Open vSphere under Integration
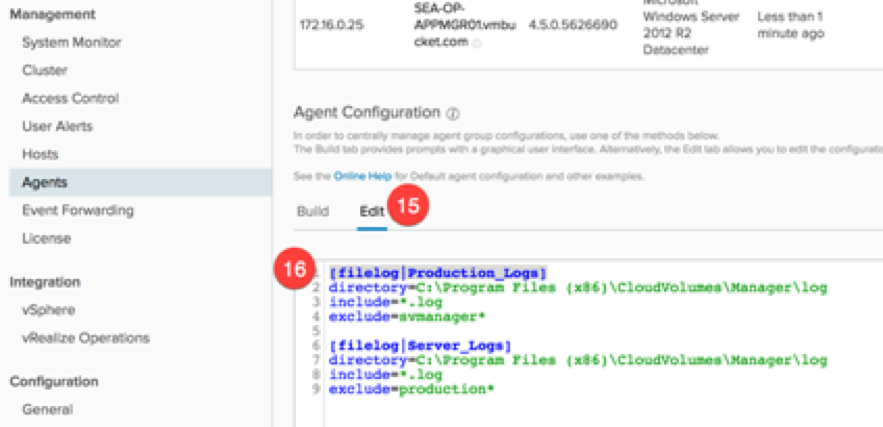883x427 pixels. tap(48, 310)
